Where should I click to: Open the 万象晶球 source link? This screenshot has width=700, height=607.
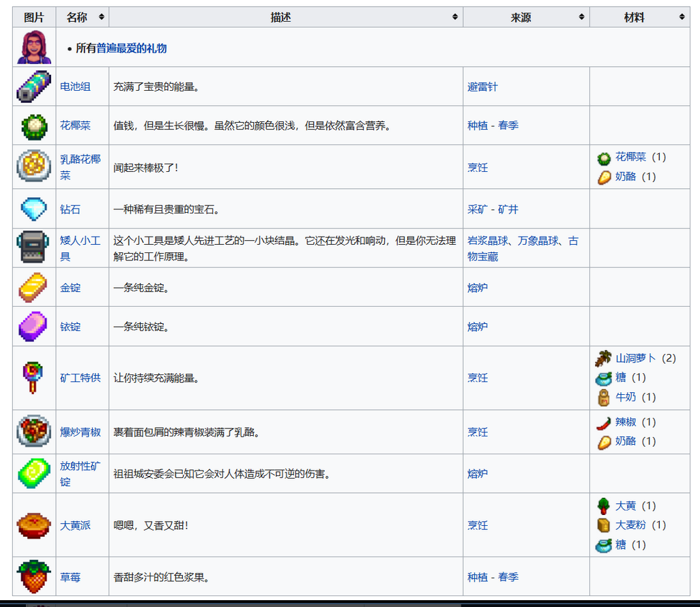(x=538, y=241)
